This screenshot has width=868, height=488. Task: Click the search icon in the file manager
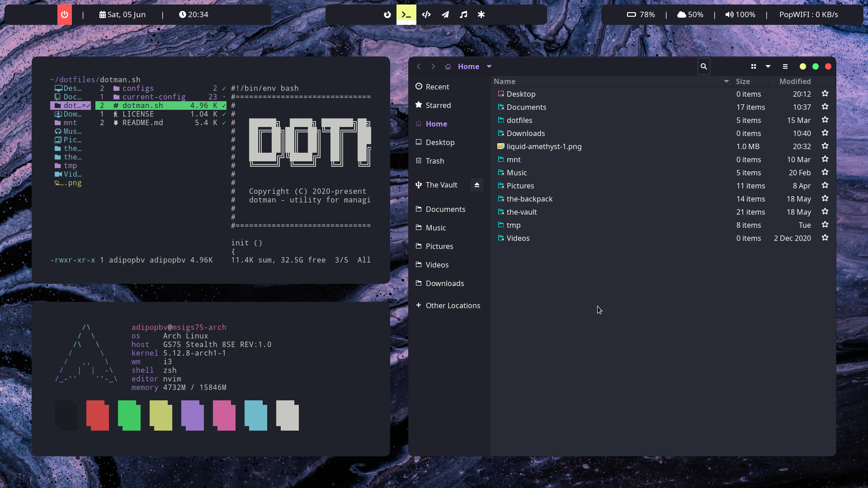[703, 66]
